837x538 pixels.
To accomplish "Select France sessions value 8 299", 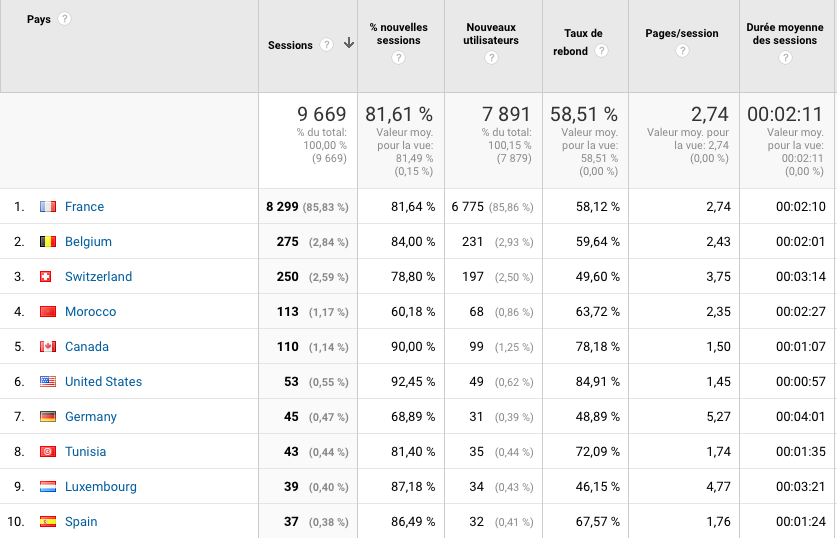I will pyautogui.click(x=282, y=207).
